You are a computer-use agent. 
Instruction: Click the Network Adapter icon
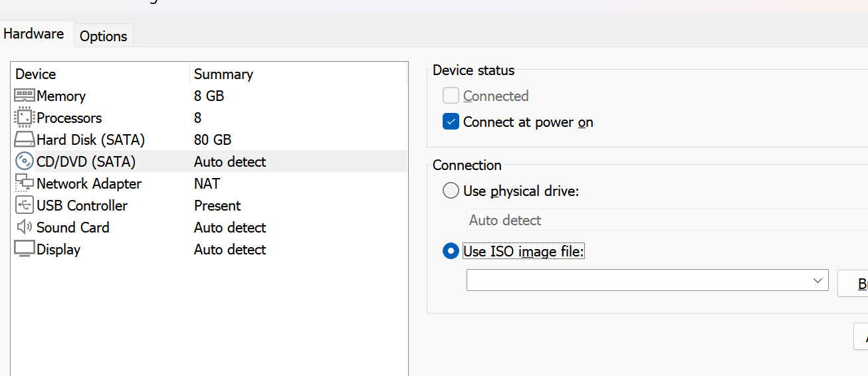pyautogui.click(x=25, y=183)
